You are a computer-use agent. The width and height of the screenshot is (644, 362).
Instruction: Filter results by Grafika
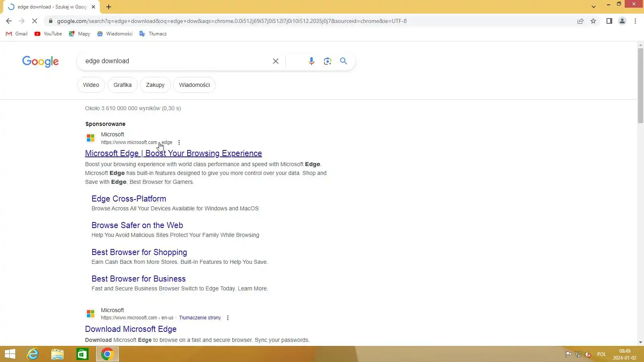(122, 85)
